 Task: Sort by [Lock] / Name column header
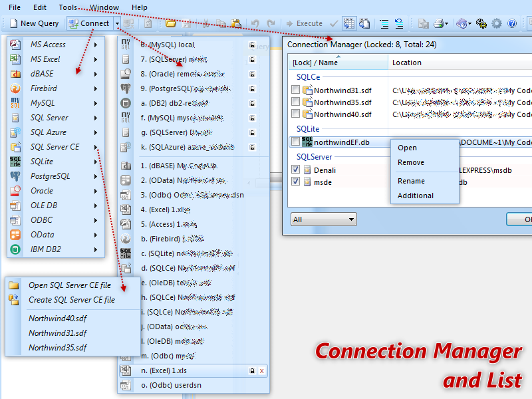(338, 63)
